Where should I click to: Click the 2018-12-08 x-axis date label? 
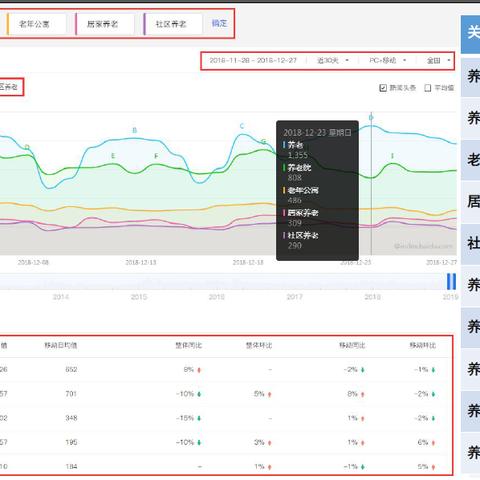tap(33, 262)
